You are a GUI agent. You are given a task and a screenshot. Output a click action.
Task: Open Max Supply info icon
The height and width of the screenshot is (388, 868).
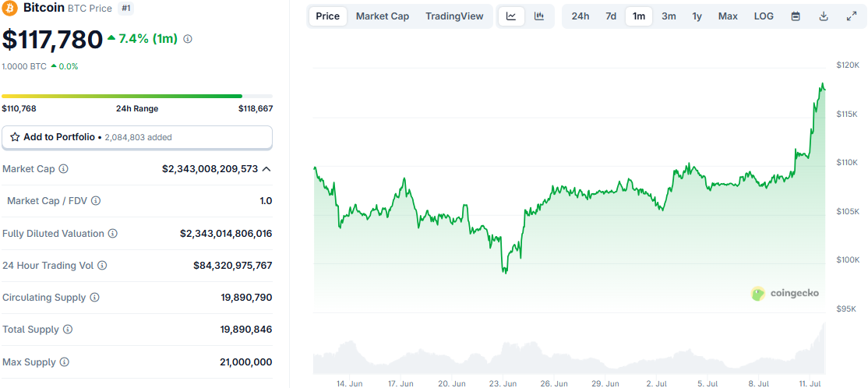click(64, 362)
